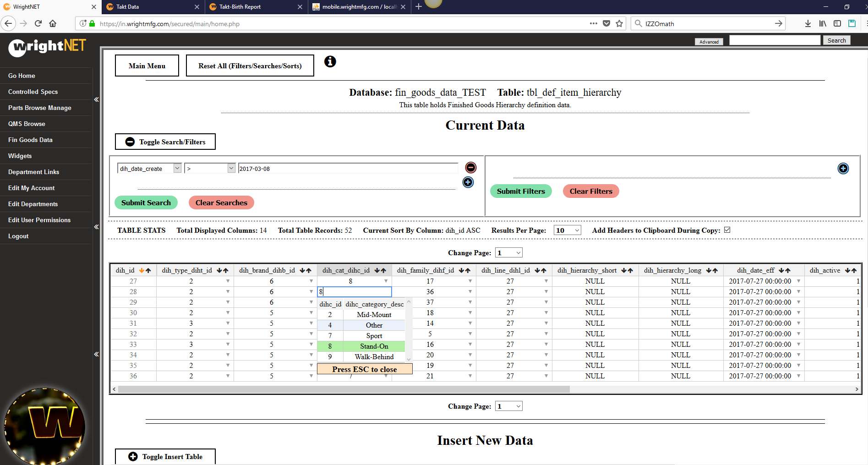Sort dih_hierarchy_long column ascending
Image resolution: width=868 pixels, height=465 pixels.
715,271
